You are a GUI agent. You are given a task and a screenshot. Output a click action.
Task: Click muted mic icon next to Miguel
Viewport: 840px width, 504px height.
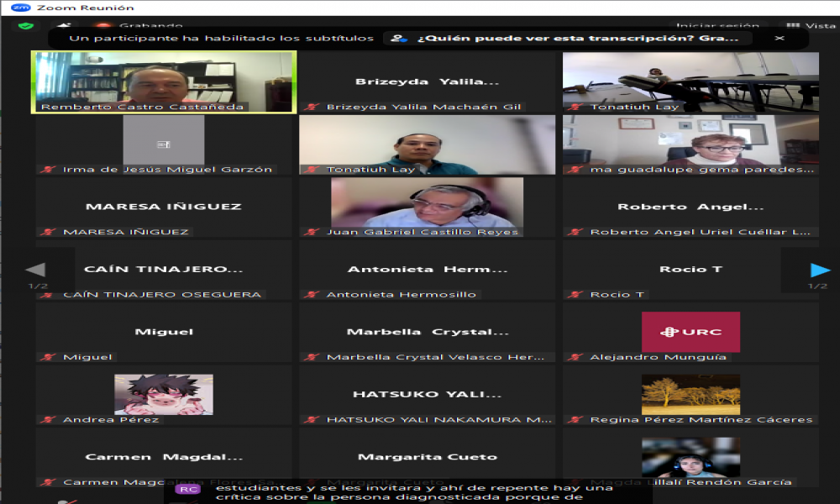tap(50, 358)
